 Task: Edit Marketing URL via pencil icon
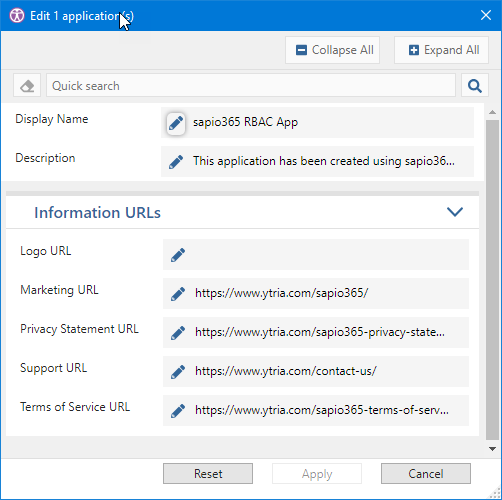coord(178,294)
